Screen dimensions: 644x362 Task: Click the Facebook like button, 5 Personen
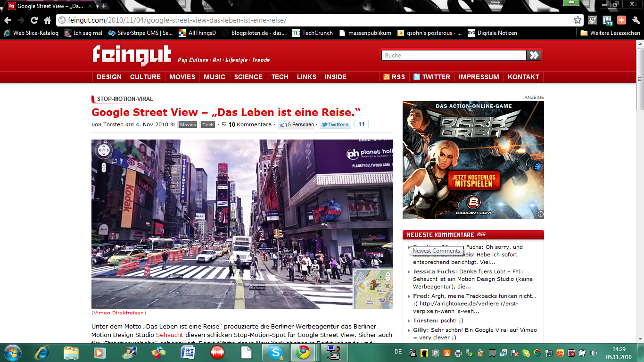coord(297,125)
